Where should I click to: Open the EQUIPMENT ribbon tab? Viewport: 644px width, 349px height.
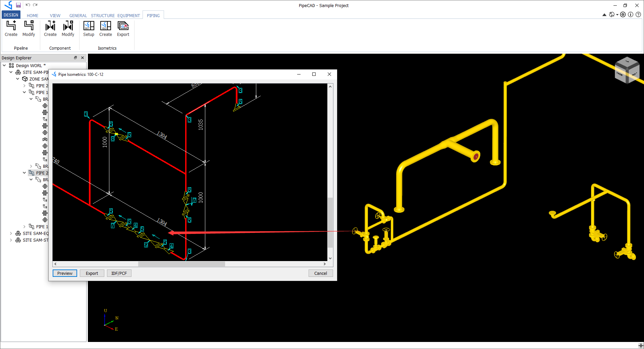tap(128, 15)
